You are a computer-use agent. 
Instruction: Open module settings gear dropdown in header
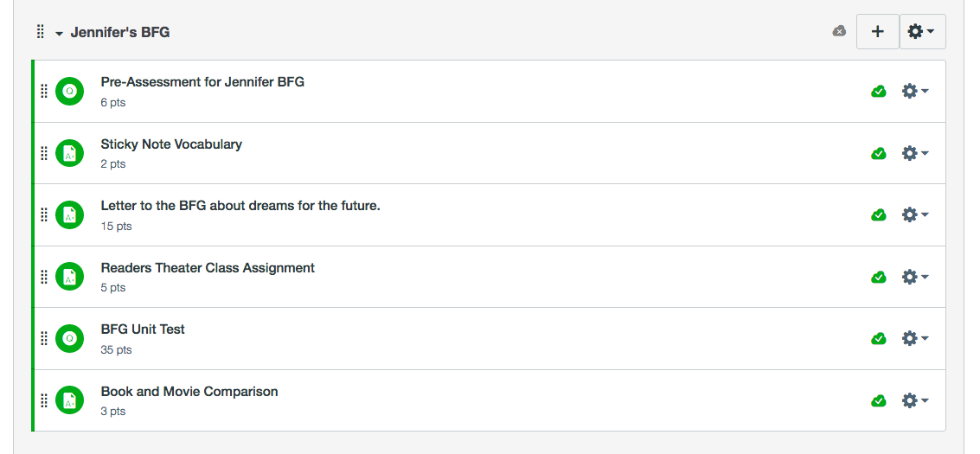pos(922,31)
